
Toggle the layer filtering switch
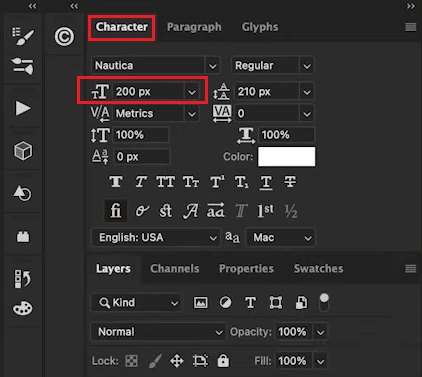point(324,303)
